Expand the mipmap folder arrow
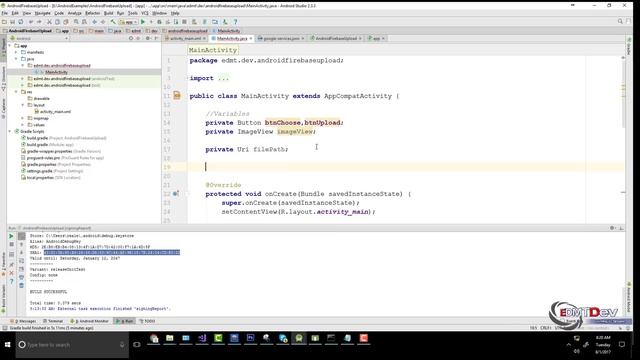 (23, 118)
